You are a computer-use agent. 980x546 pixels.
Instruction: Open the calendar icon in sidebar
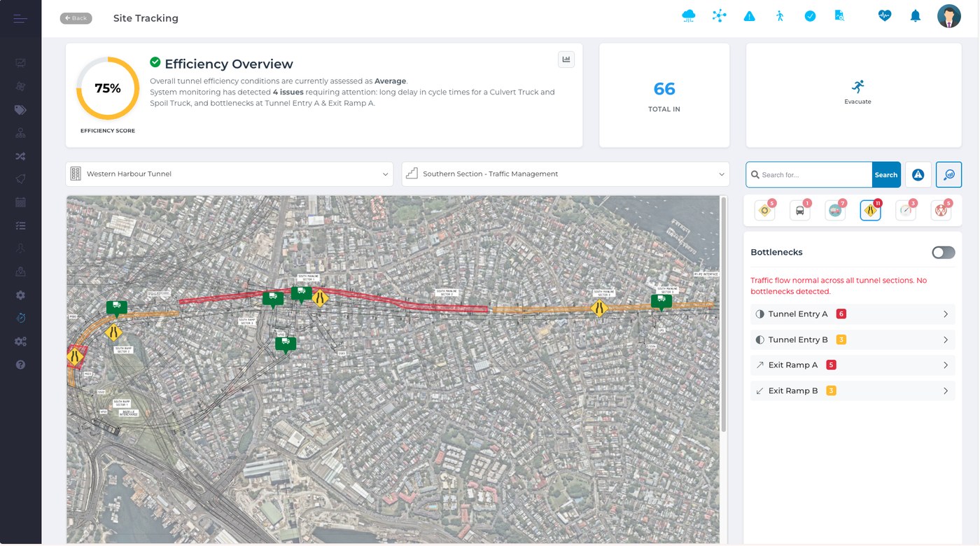(x=20, y=202)
